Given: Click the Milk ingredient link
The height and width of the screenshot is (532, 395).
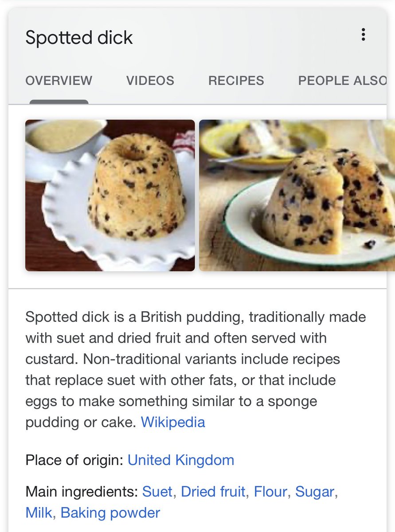Looking at the screenshot, I should click(x=39, y=513).
